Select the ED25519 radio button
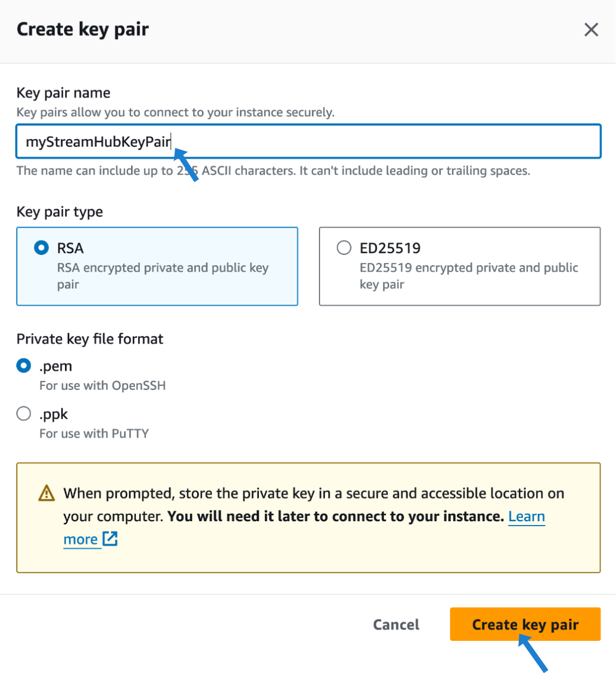Screen dimensions: 616x673 [344, 248]
